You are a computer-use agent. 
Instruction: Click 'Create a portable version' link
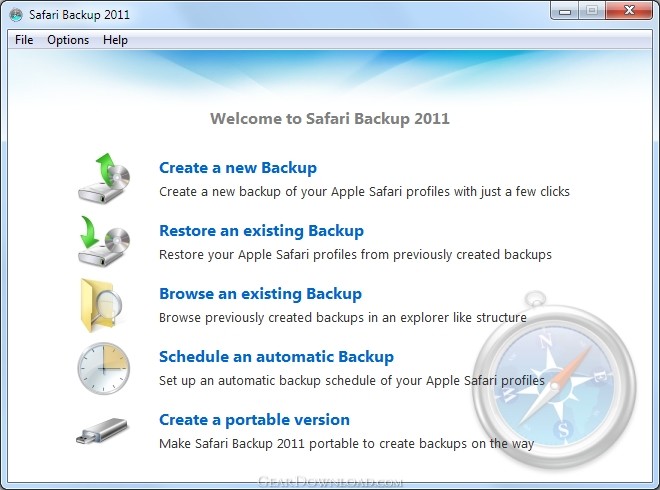click(x=254, y=420)
